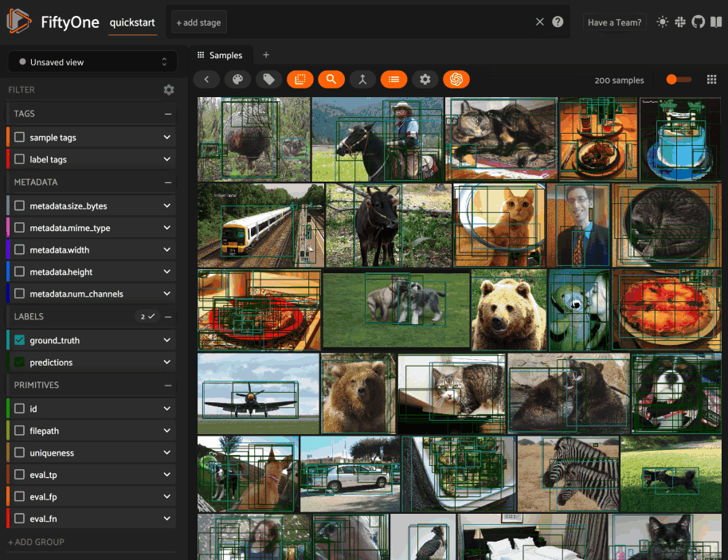
Task: Check the filepath field checkbox
Action: [19, 431]
